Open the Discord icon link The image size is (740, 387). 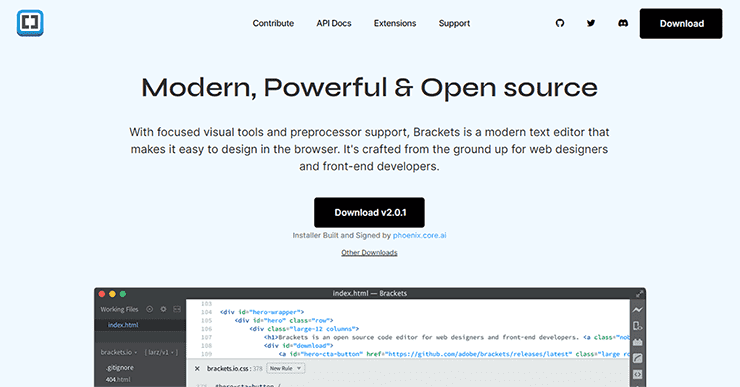pos(623,23)
